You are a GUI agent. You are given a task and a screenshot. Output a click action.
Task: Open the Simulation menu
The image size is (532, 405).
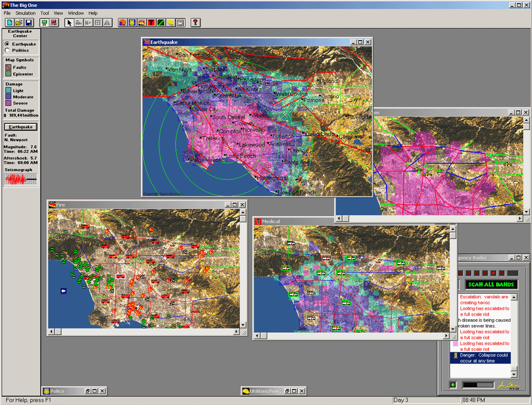(25, 13)
